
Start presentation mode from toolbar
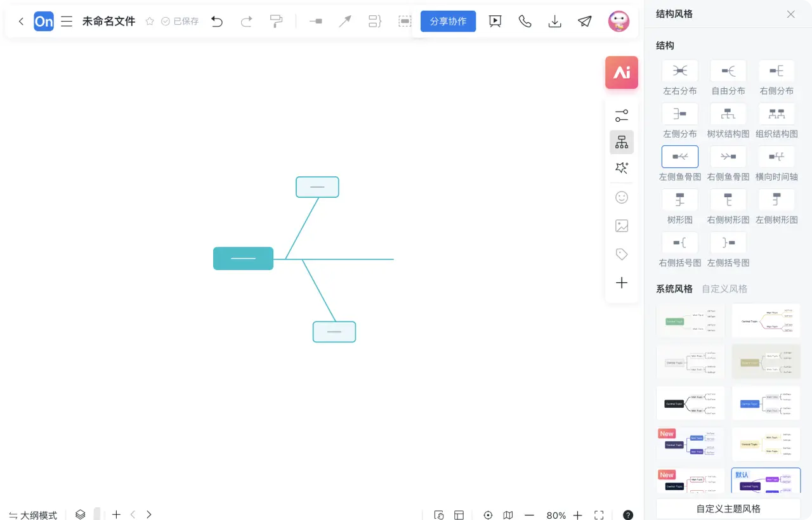(x=495, y=22)
